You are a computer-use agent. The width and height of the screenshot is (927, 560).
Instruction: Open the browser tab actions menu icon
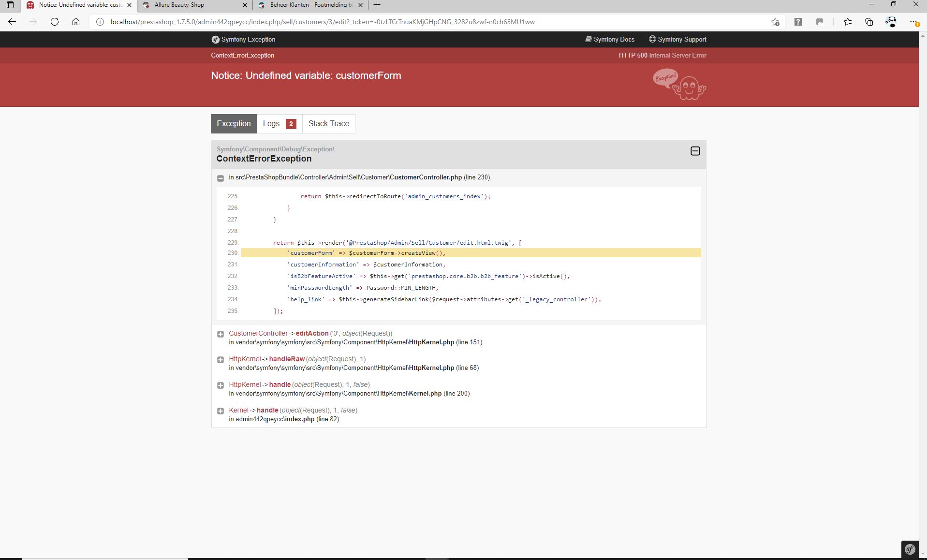pyautogui.click(x=10, y=5)
